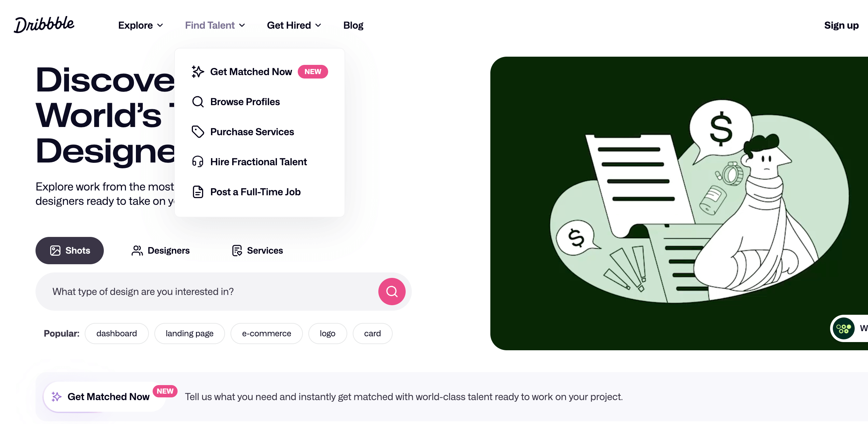868x424 pixels.
Task: Click the Dribbble logo
Action: pos(44,25)
